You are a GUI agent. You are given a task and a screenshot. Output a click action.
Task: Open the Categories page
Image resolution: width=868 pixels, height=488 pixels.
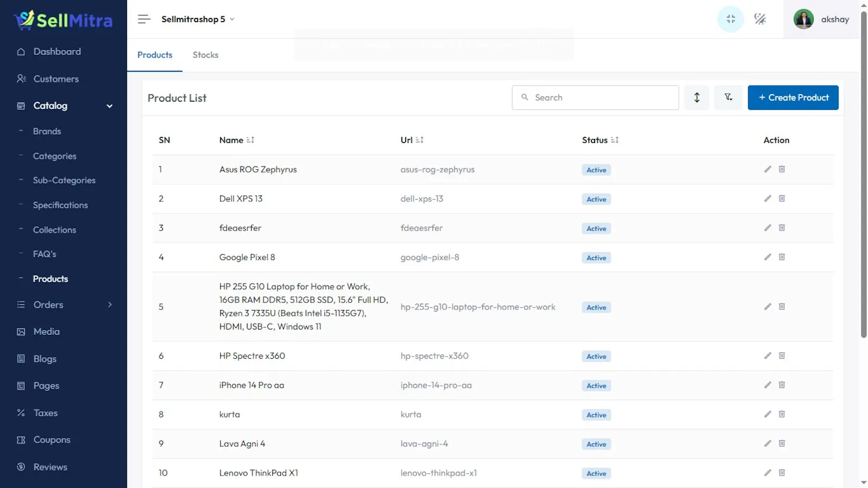[55, 156]
